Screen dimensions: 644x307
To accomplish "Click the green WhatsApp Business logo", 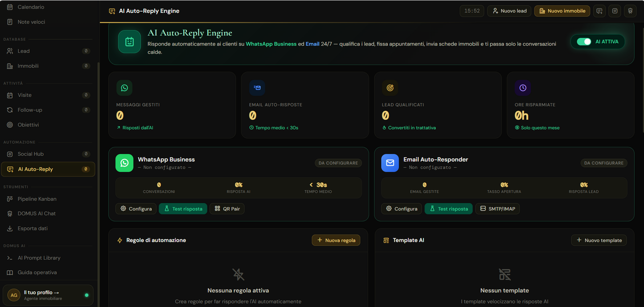I will [124, 163].
